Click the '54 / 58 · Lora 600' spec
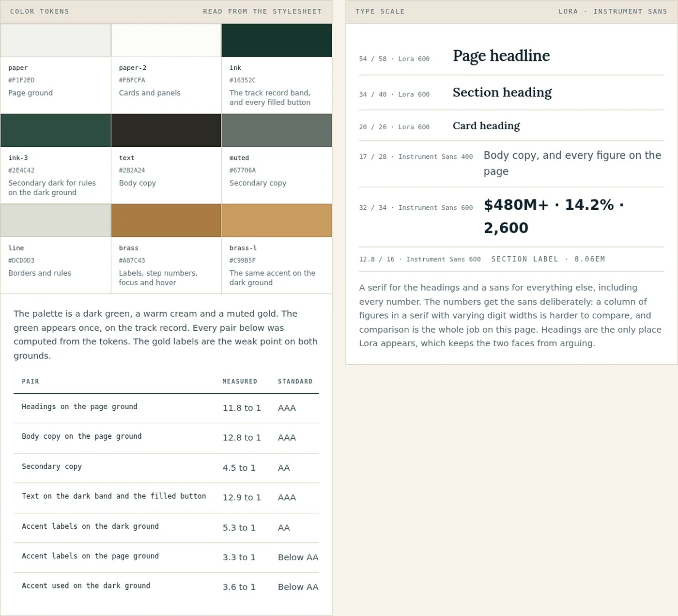Viewport: 678px width, 616px height. point(394,59)
